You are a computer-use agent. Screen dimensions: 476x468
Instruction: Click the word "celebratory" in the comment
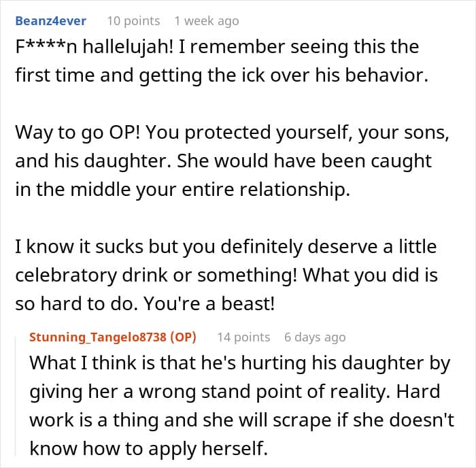click(66, 275)
